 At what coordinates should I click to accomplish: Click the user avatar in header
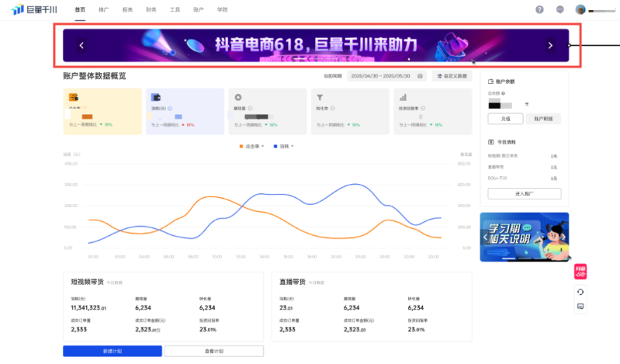click(580, 10)
